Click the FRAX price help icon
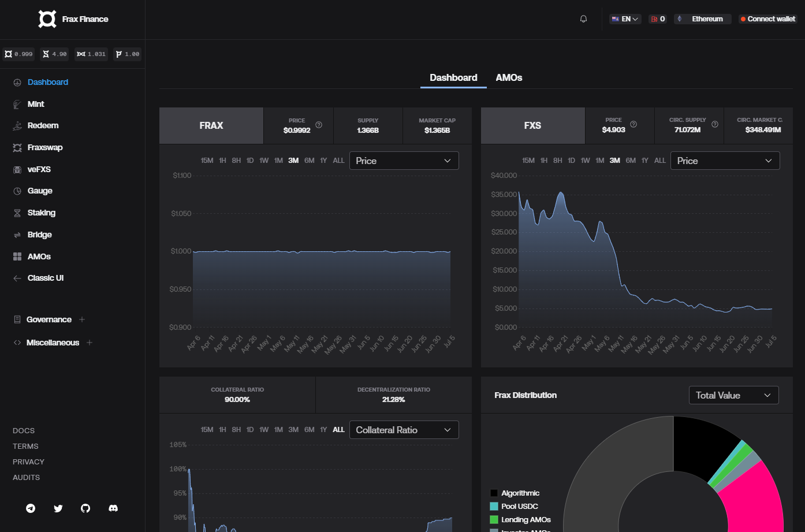 (x=319, y=125)
